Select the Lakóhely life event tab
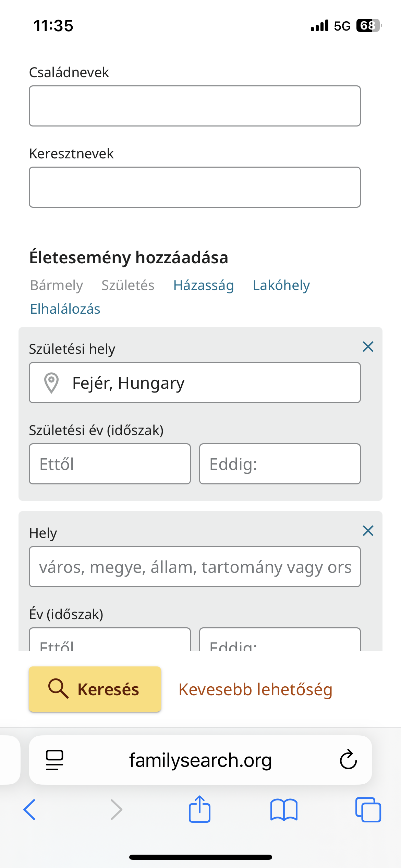The width and height of the screenshot is (401, 868). click(x=281, y=285)
